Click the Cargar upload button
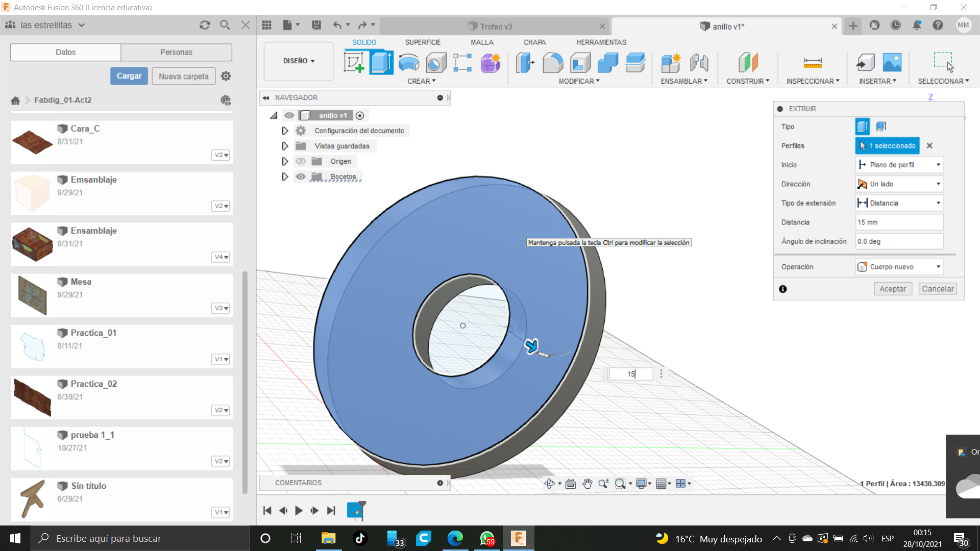Screen dimensions: 980x551 pyautogui.click(x=129, y=76)
